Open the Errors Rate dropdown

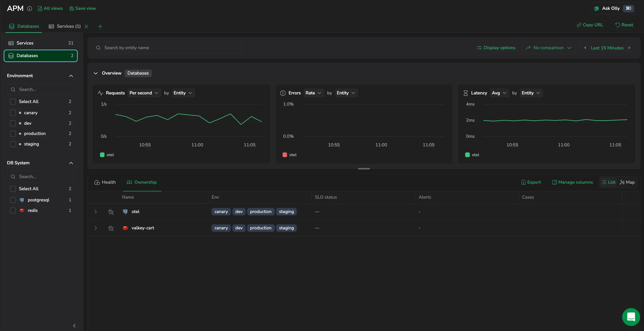click(x=314, y=93)
